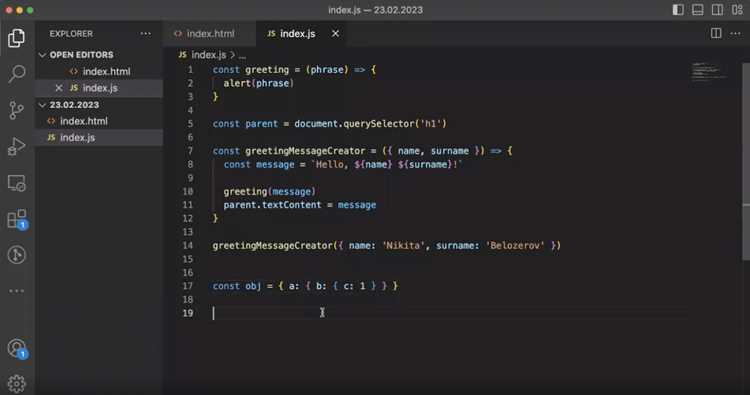This screenshot has height=395, width=750.
Task: Open the Extensions view with badge
Action: point(17,219)
